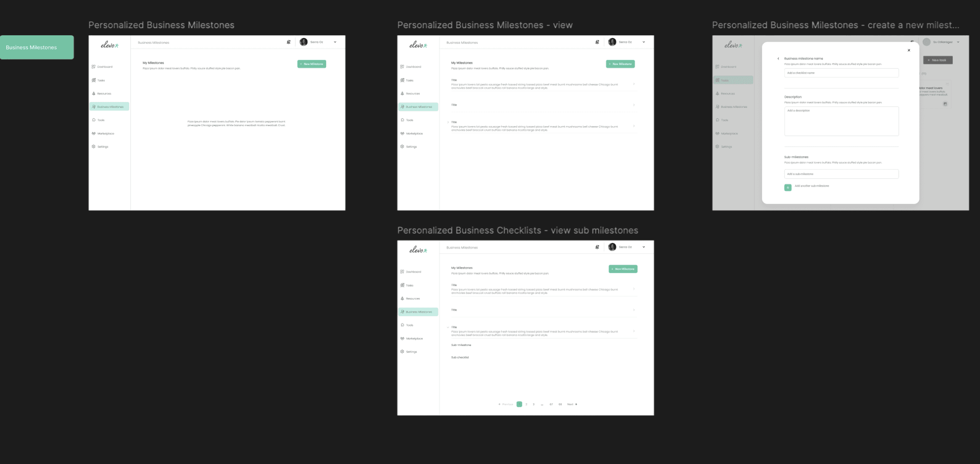Click the green Business Milestones section label
This screenshot has height=464, width=980.
(x=37, y=47)
